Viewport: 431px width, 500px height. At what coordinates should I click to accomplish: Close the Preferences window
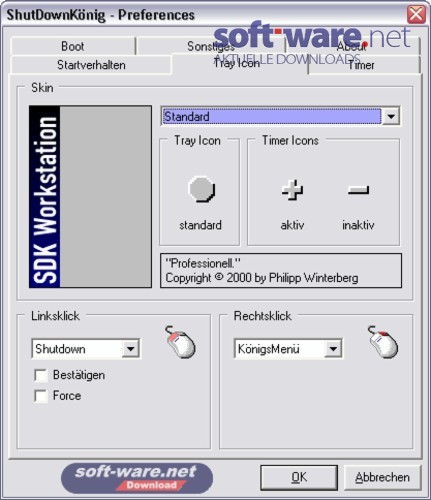pyautogui.click(x=416, y=15)
